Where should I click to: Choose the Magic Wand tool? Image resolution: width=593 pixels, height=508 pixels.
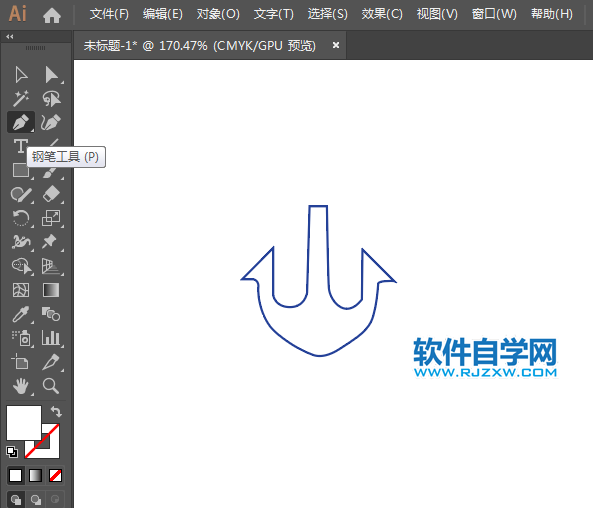click(21, 98)
